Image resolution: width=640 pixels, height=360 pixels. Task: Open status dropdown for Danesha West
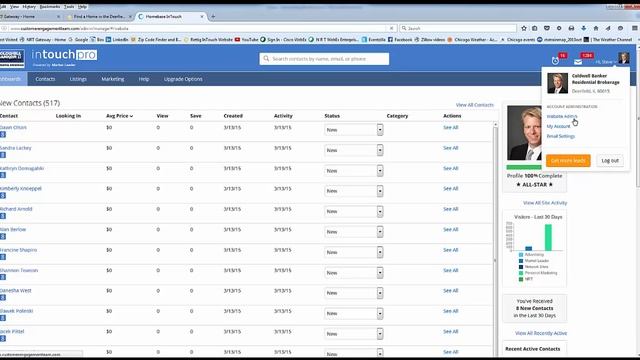354,293
